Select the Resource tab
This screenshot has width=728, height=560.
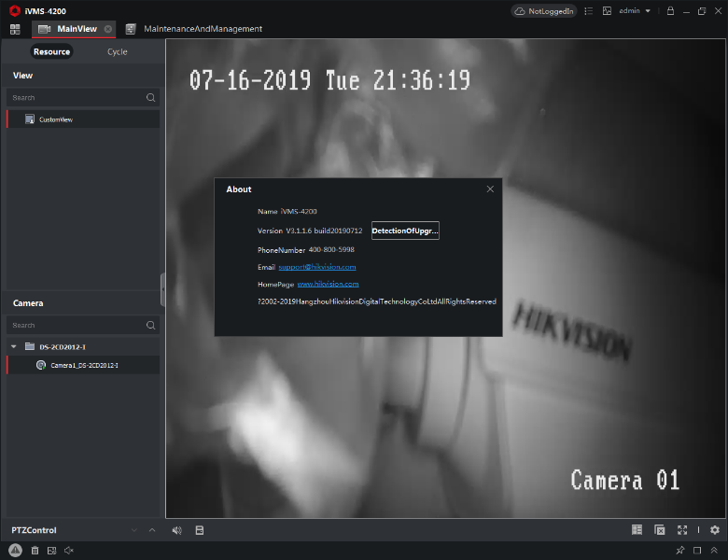click(51, 51)
